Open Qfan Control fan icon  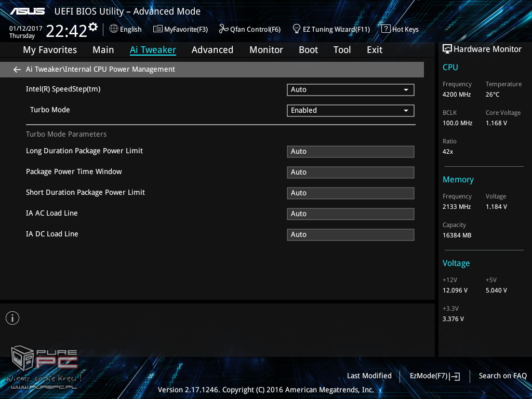tap(224, 29)
